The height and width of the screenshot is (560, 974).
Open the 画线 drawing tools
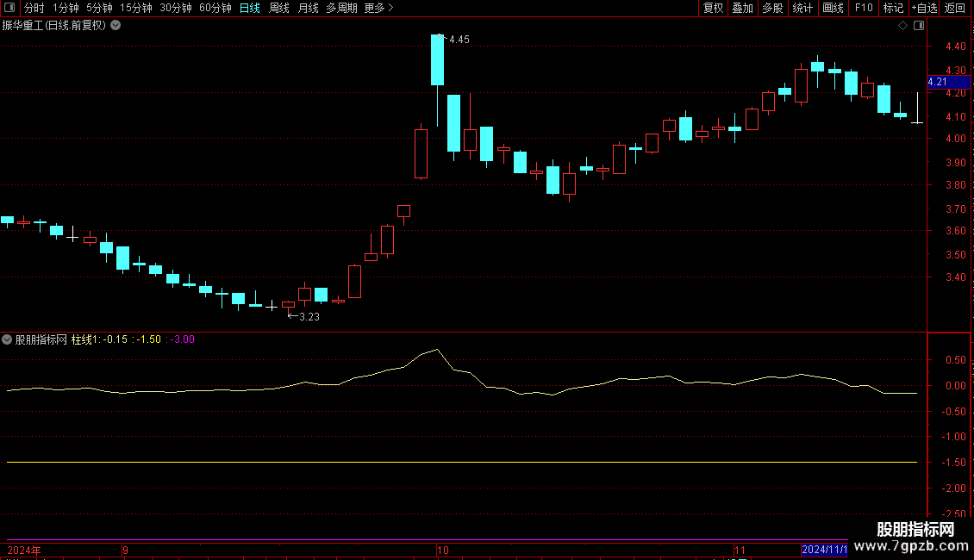(833, 8)
